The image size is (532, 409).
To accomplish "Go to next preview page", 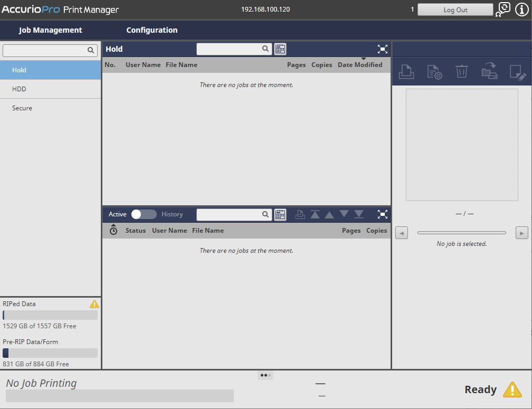I will (x=522, y=233).
